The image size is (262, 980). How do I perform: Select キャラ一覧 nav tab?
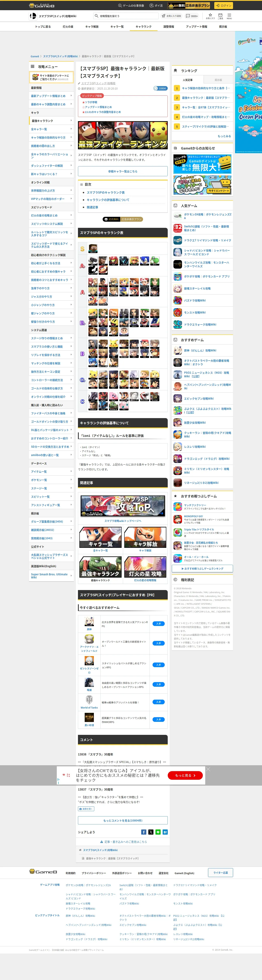pos(117,27)
